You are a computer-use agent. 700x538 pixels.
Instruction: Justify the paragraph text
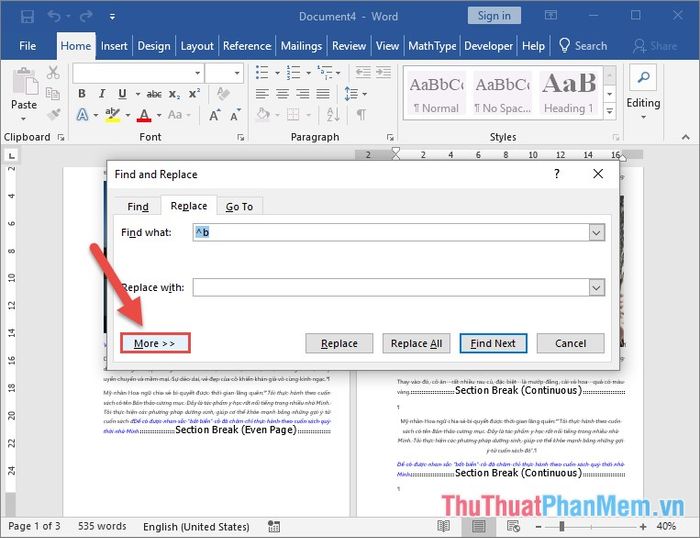pyautogui.click(x=323, y=94)
